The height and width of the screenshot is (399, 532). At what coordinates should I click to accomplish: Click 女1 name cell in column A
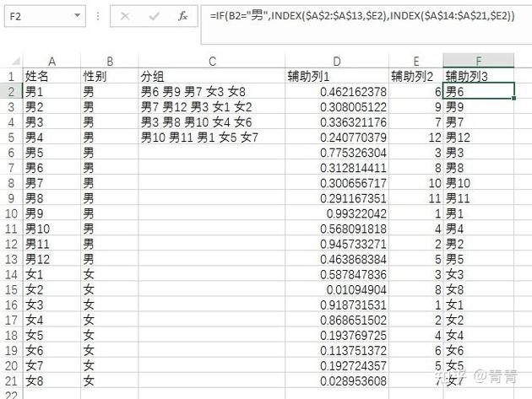pos(52,274)
